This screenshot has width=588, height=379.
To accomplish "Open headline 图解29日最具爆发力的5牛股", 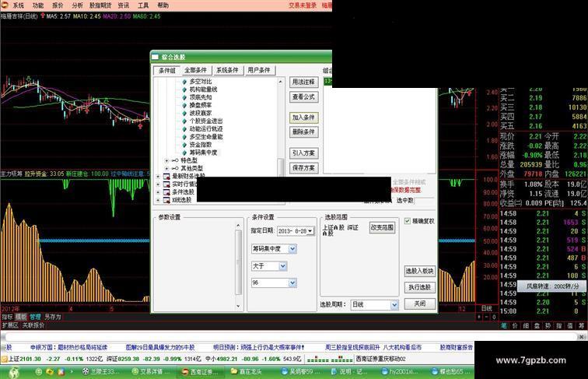I will (160, 347).
